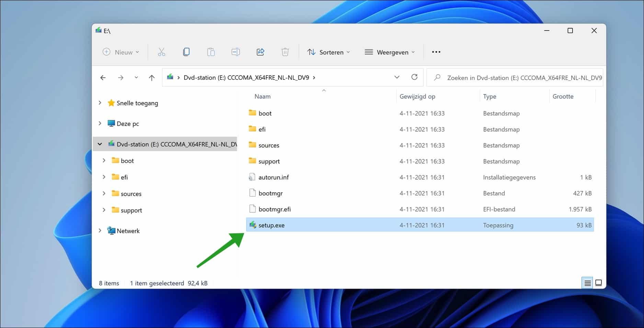The image size is (644, 328).
Task: Cut the selected setup.exe file
Action: [161, 52]
